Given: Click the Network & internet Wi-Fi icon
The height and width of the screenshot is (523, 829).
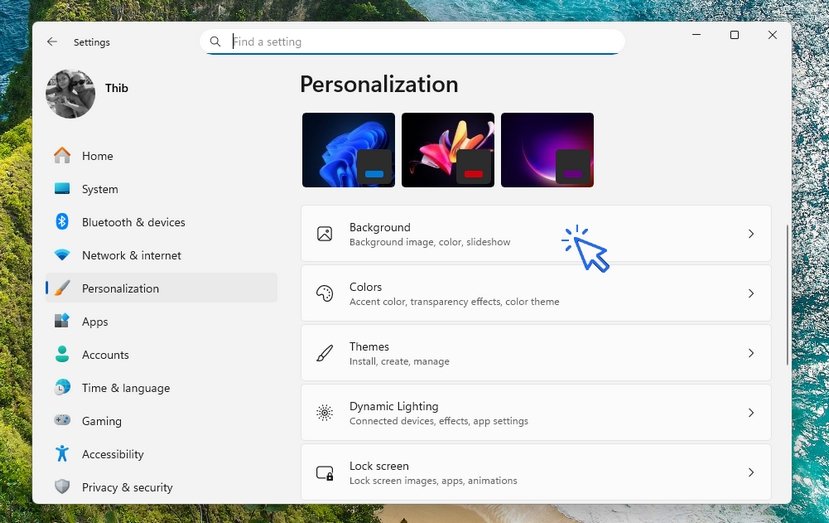Looking at the screenshot, I should [62, 255].
